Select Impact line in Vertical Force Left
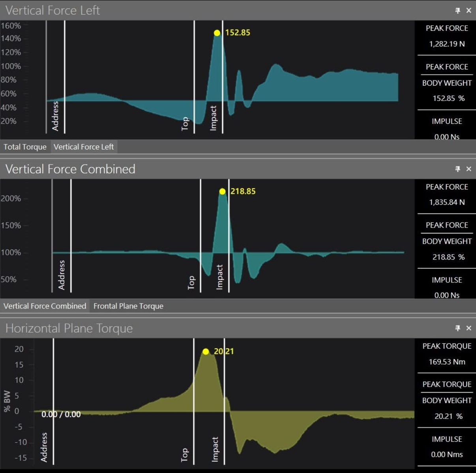This screenshot has height=473, width=476. point(223,77)
